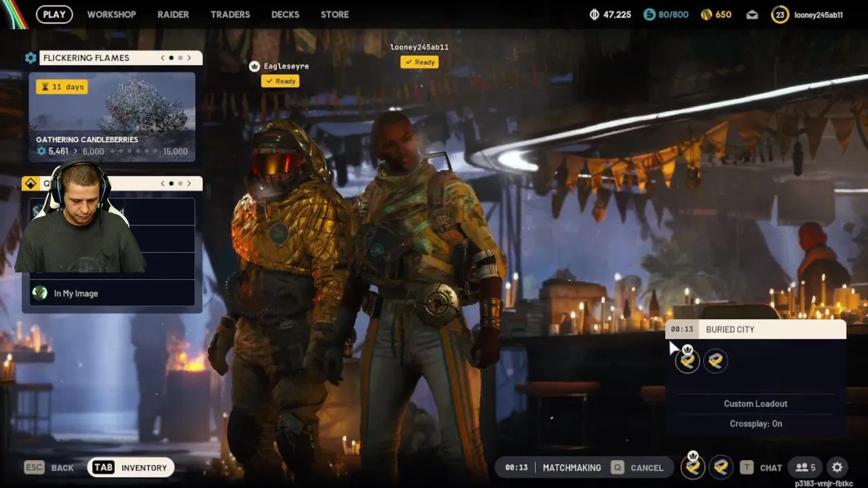The image size is (868, 488).
Task: Go to next quests panel page
Action: click(189, 183)
